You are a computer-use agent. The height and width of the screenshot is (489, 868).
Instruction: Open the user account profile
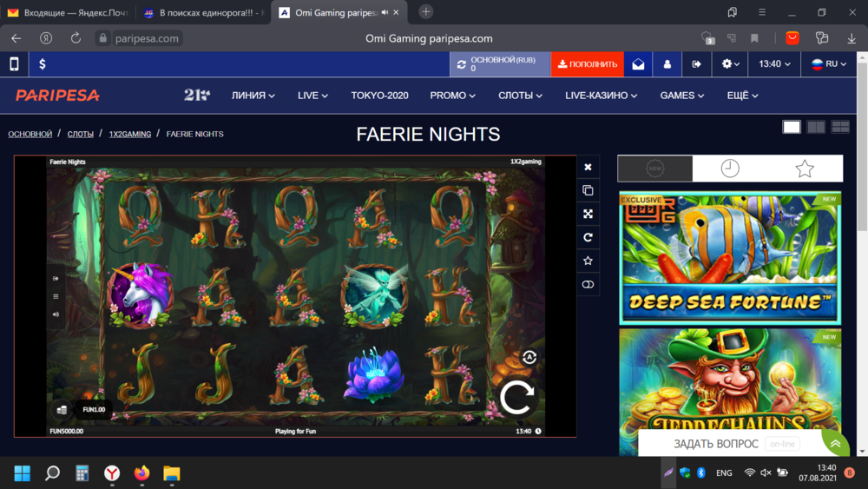coord(667,64)
